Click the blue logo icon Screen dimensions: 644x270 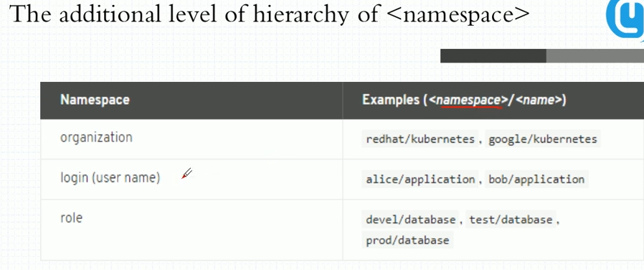pos(625,19)
